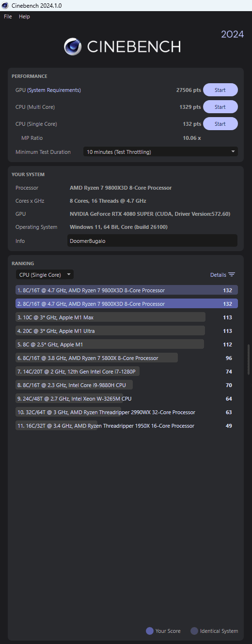Click the NVIDIA GeForce RTX 4080 SUPER text
This screenshot has width=252, height=644.
[x=150, y=213]
